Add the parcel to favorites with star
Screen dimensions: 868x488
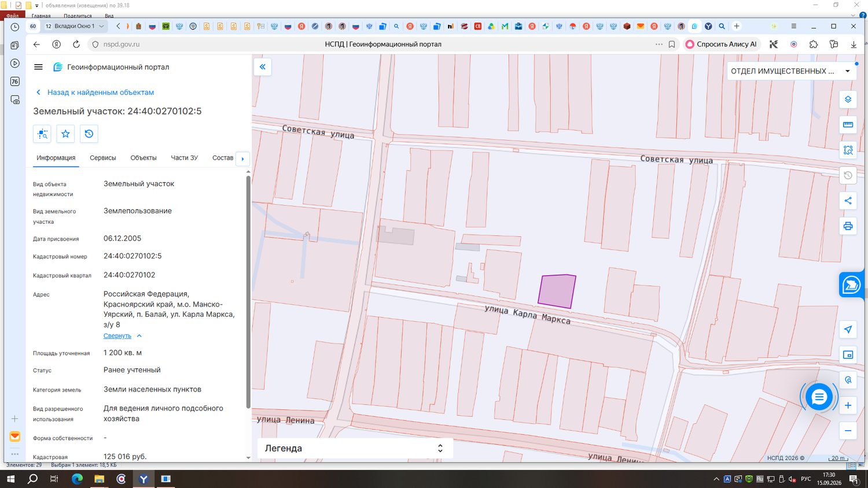coord(65,134)
